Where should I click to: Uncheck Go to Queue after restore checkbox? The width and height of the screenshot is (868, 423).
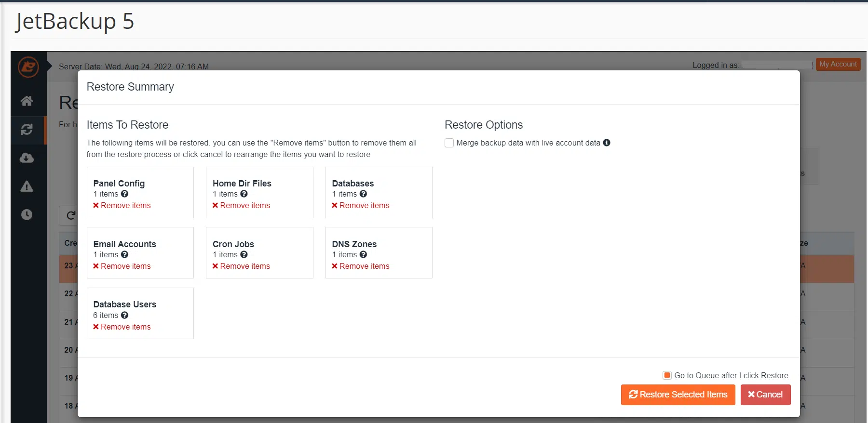667,375
